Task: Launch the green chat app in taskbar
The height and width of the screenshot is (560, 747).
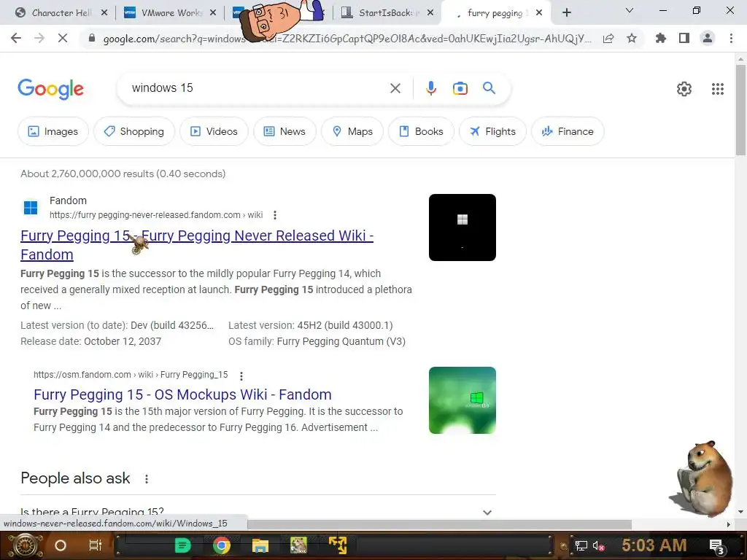Action: pos(182,545)
